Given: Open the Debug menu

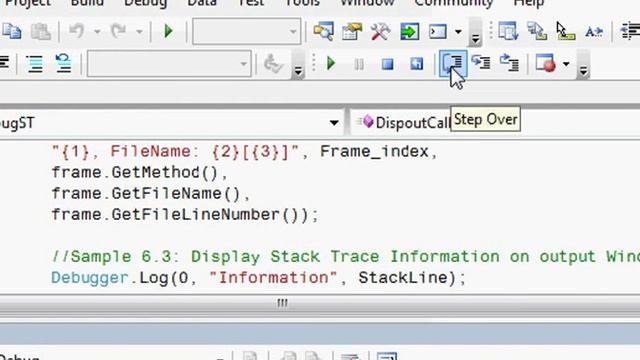Looking at the screenshot, I should point(145,3).
